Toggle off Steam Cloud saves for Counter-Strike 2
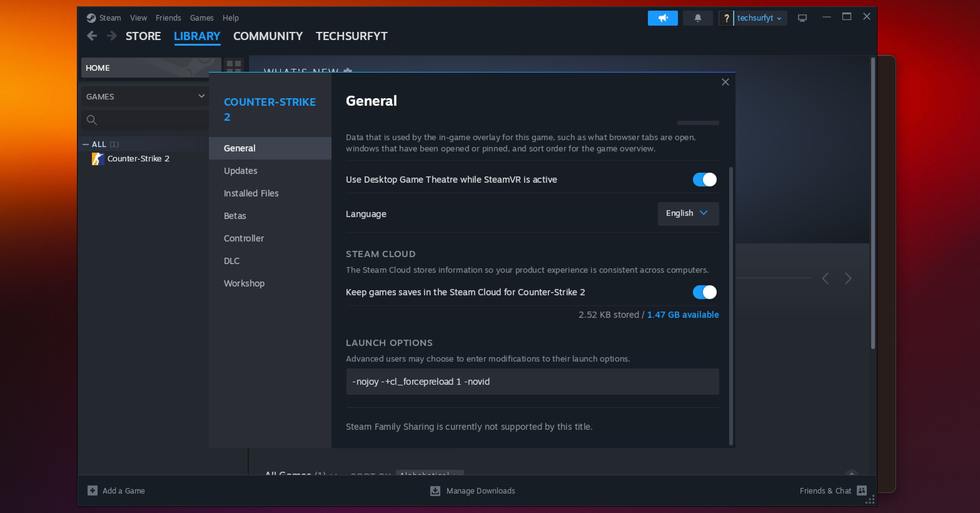This screenshot has width=980, height=513. (704, 292)
